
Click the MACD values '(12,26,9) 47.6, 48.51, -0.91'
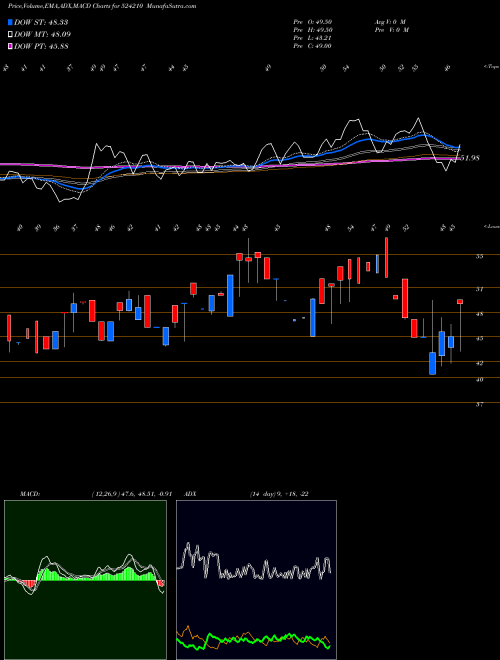tap(131, 494)
